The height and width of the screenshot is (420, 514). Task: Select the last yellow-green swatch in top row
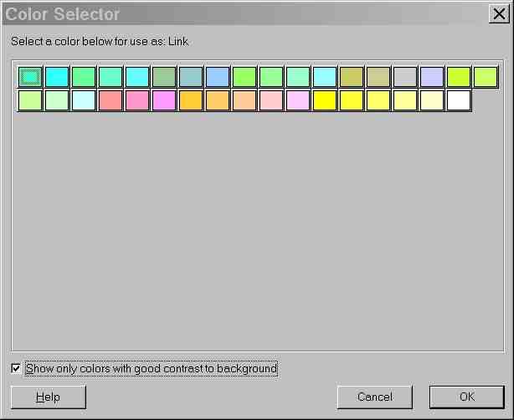pyautogui.click(x=486, y=77)
